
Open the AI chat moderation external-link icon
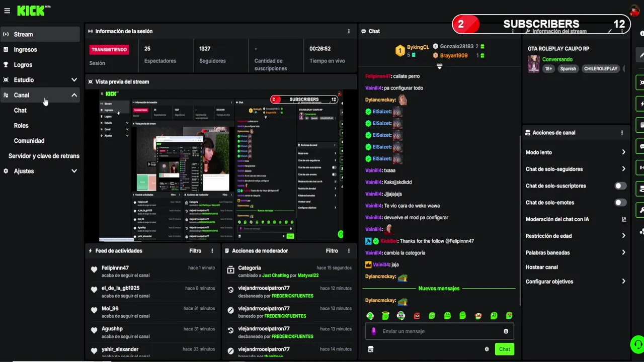coord(624,219)
